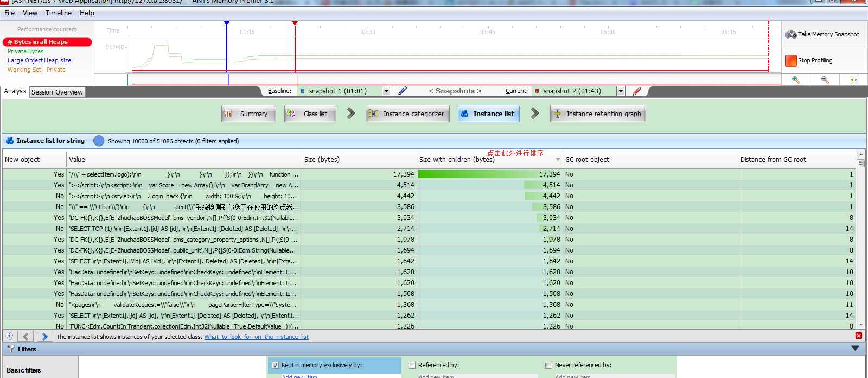The width and height of the screenshot is (868, 378).
Task: Toggle Never referenced by checkbox
Action: [x=548, y=365]
